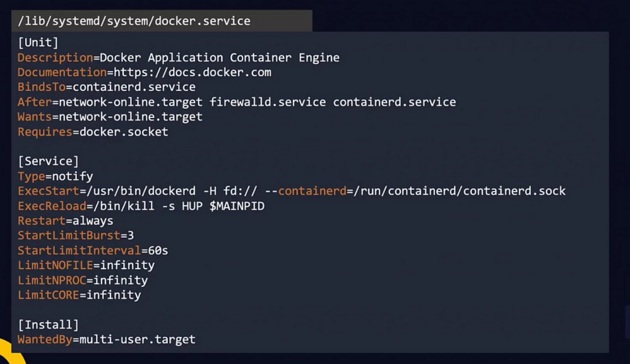Screen dimensions: 630x364
Task: Click the StartLimitInterval=60s line
Action: point(93,251)
